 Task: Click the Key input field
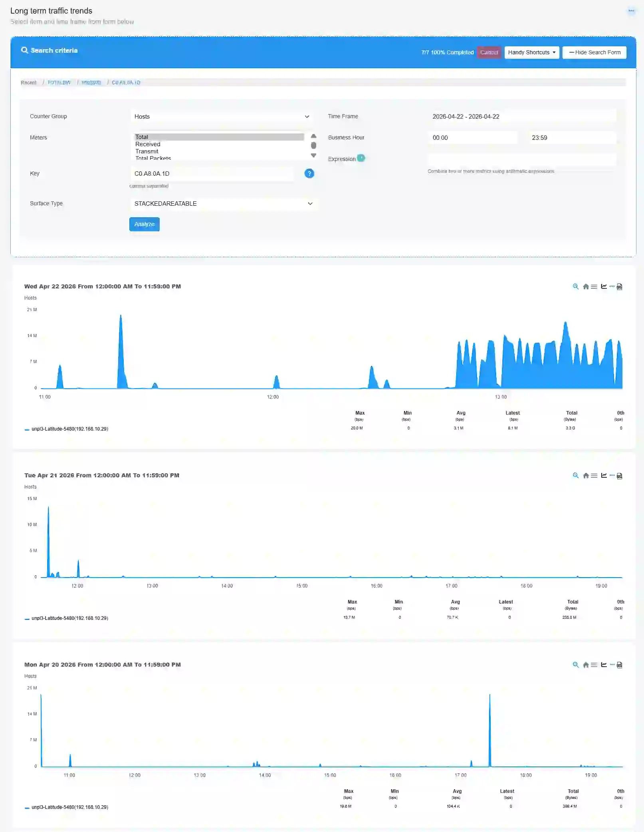(212, 174)
